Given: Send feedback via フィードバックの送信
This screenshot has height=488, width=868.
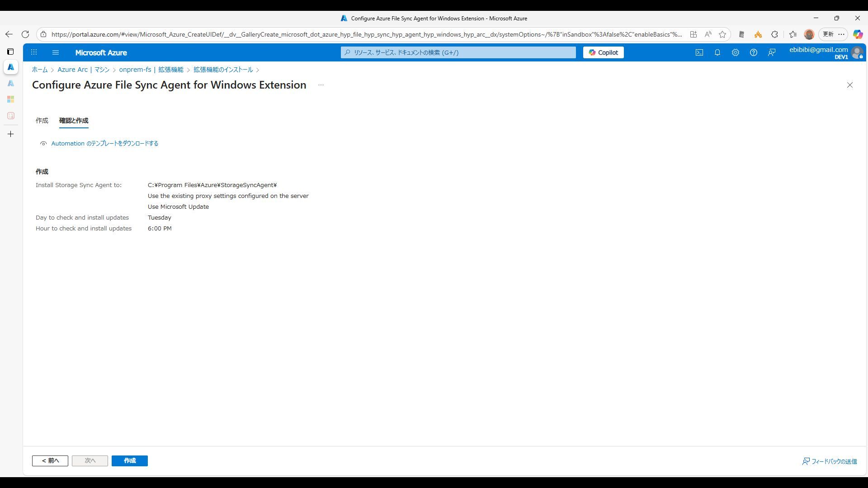Looking at the screenshot, I should [x=830, y=461].
